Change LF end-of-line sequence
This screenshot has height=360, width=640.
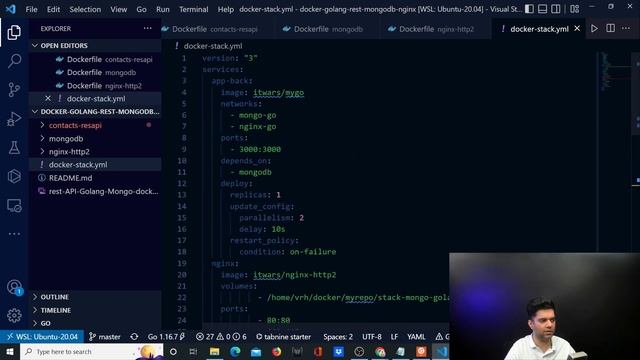click(x=394, y=337)
